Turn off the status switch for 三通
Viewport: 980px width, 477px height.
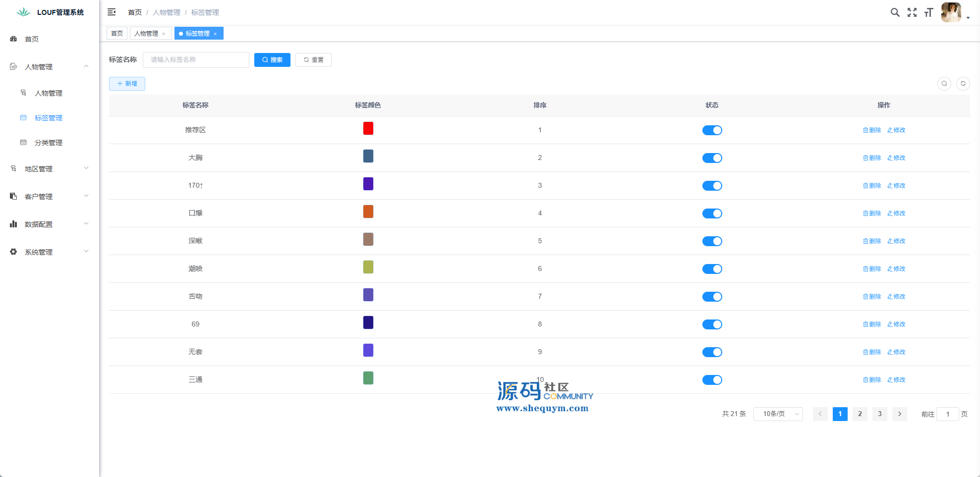pos(712,380)
